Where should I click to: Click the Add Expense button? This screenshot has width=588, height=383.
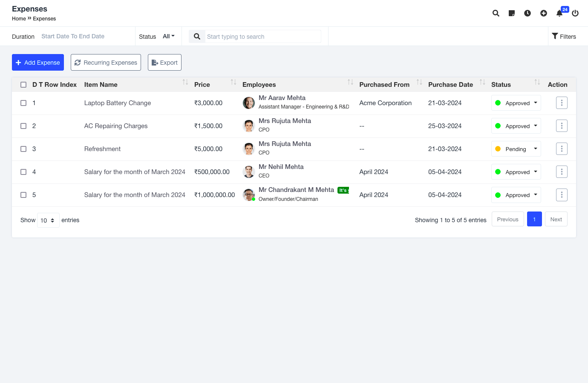[38, 63]
